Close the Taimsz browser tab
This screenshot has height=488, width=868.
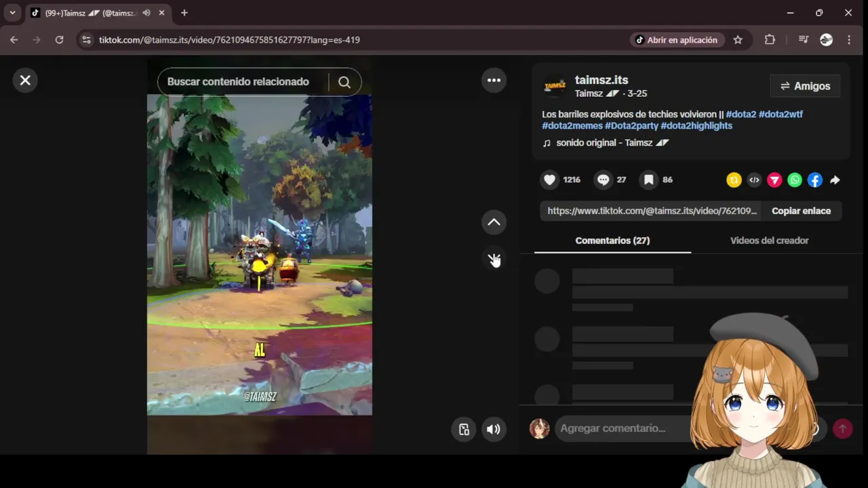[161, 13]
